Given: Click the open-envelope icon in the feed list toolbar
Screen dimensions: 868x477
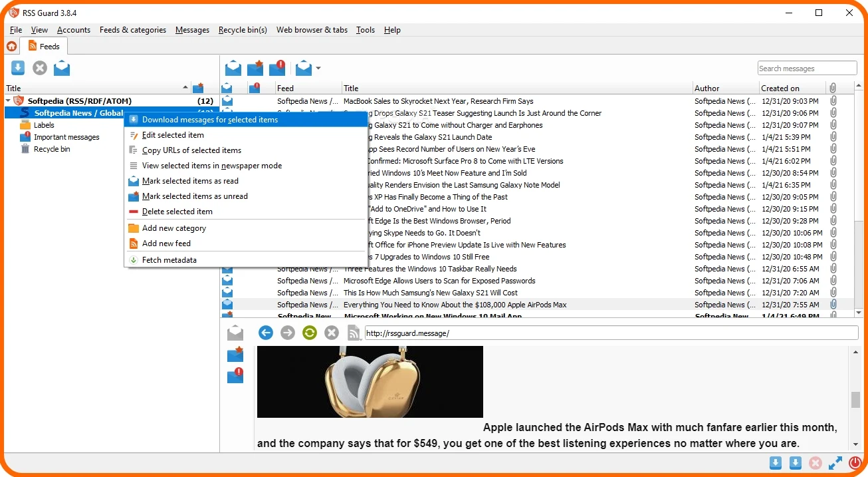Looking at the screenshot, I should [62, 68].
